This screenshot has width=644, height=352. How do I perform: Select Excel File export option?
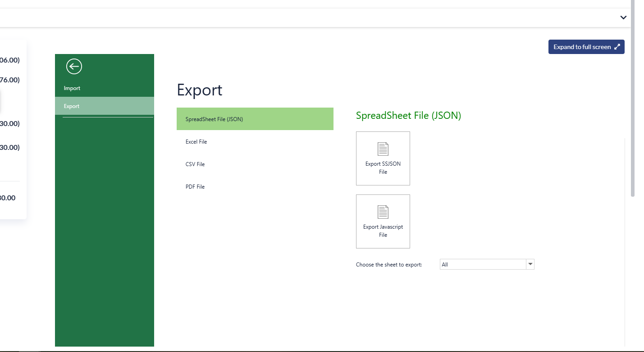(196, 141)
